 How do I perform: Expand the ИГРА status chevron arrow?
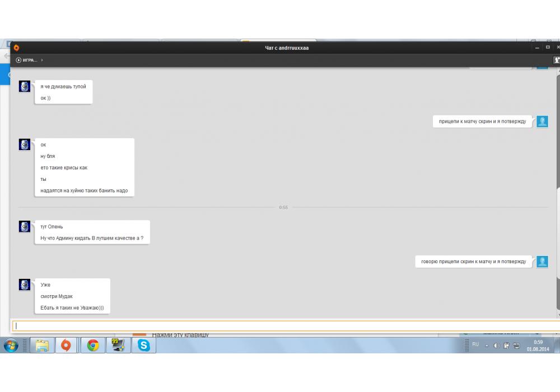point(42,60)
